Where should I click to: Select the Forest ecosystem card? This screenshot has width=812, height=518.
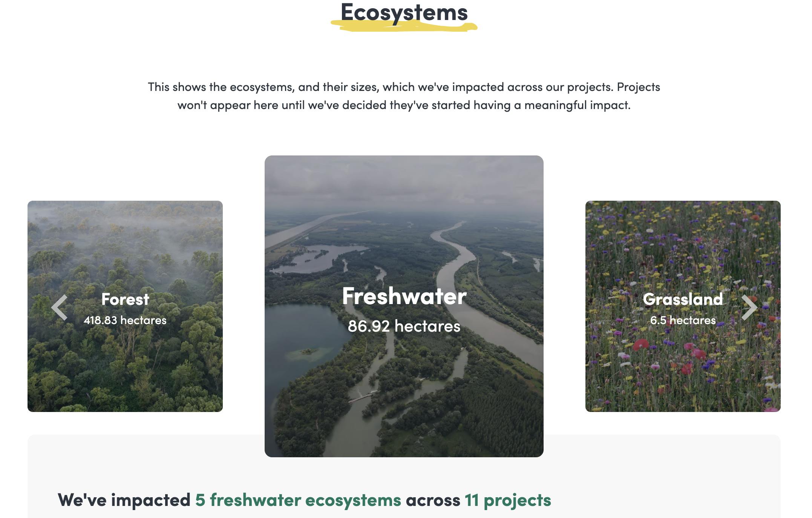tap(125, 306)
